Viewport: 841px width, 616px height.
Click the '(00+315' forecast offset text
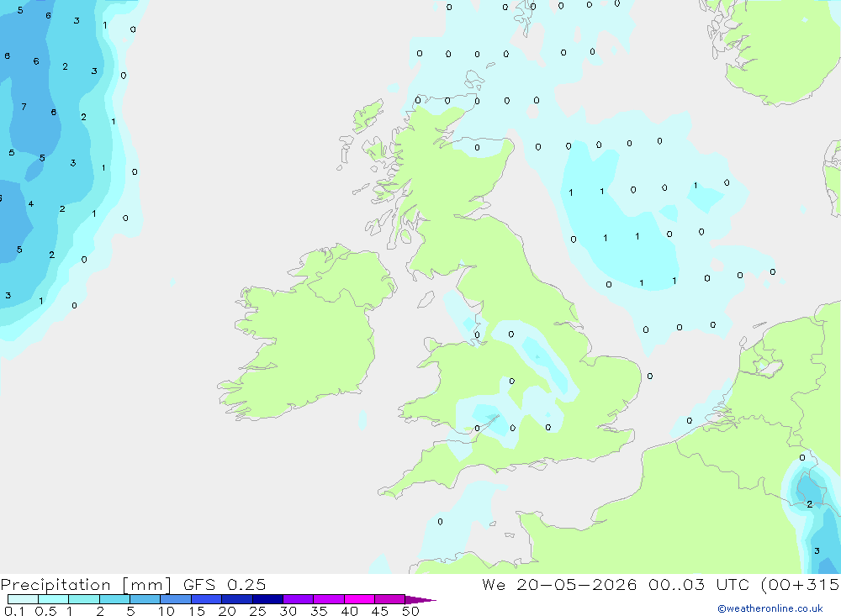click(800, 584)
